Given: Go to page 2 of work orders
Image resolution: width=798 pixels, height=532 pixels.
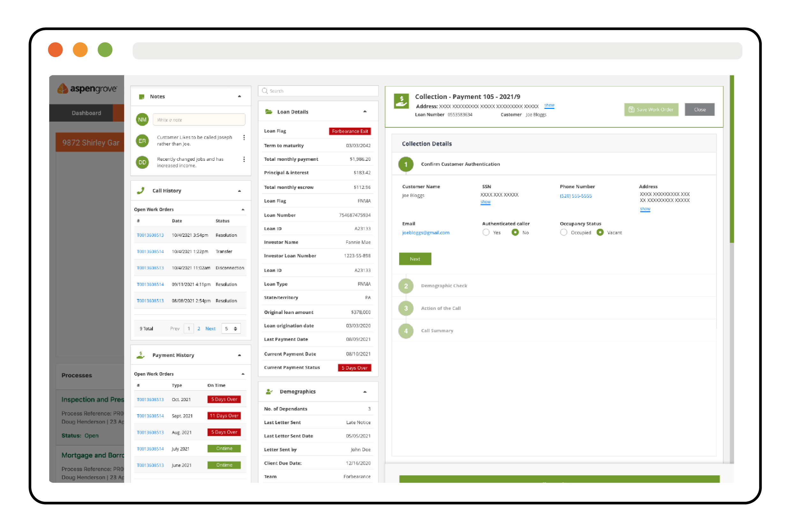Looking at the screenshot, I should pos(199,328).
